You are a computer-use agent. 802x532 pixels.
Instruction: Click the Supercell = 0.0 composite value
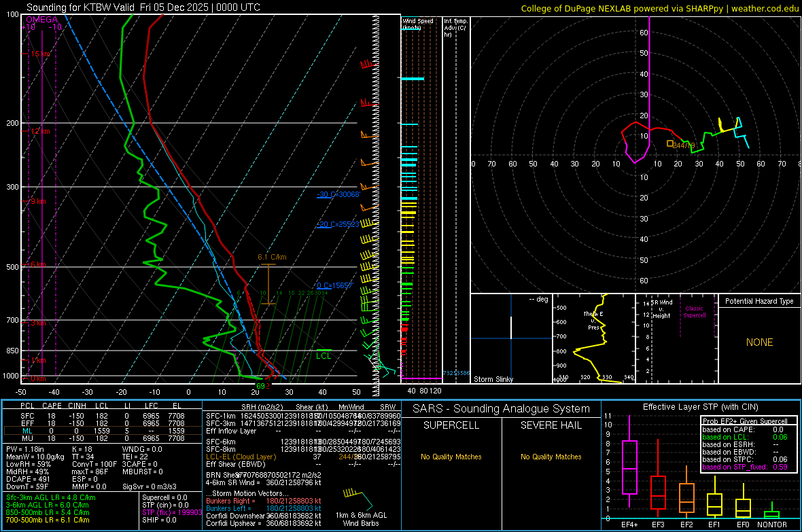click(164, 497)
